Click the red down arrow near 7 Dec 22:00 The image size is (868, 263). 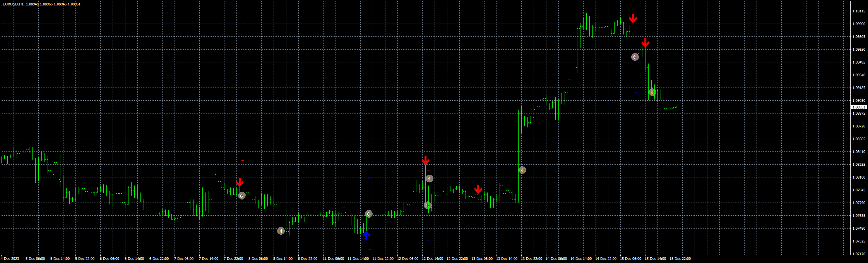pyautogui.click(x=240, y=182)
